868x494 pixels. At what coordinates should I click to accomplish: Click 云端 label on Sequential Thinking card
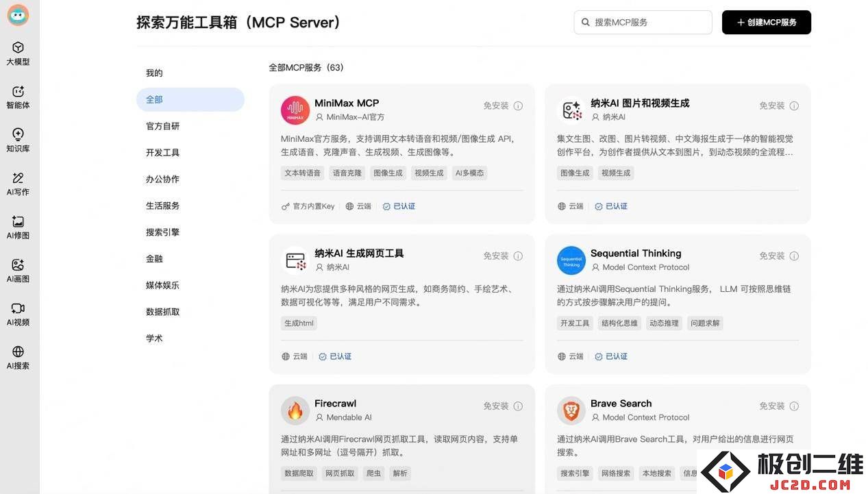click(576, 356)
